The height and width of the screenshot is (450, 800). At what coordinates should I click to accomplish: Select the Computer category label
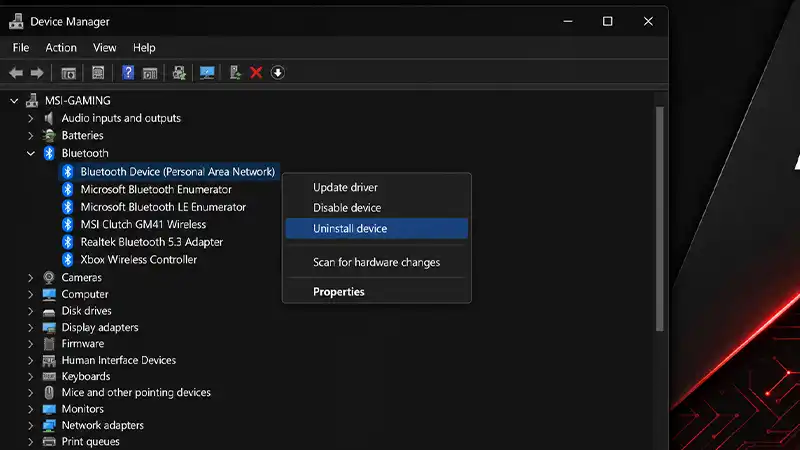click(85, 294)
